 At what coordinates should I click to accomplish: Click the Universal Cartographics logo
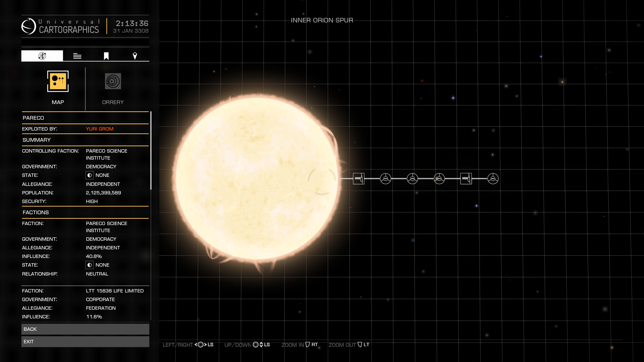click(29, 26)
